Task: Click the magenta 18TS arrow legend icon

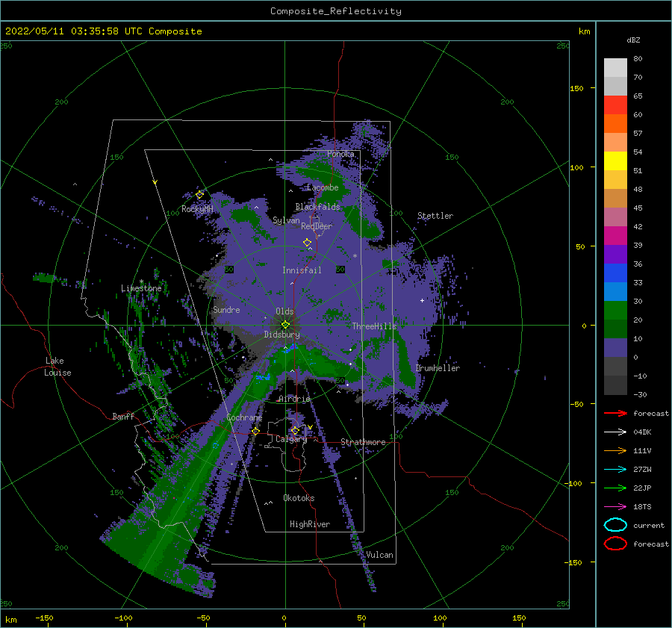Action: 615,507
